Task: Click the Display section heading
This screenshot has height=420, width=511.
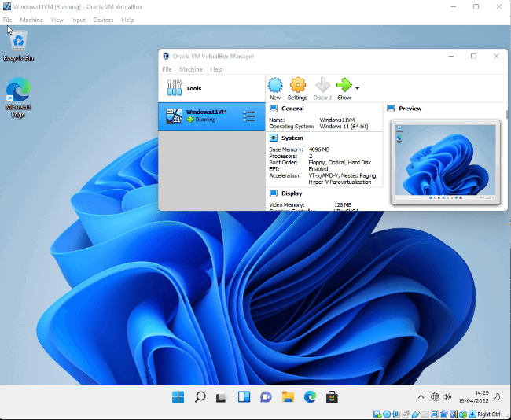Action: click(292, 193)
